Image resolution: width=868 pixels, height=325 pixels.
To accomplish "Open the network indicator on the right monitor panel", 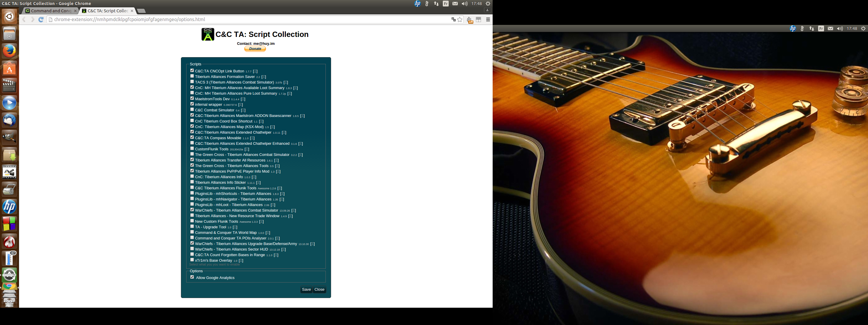I will 812,29.
